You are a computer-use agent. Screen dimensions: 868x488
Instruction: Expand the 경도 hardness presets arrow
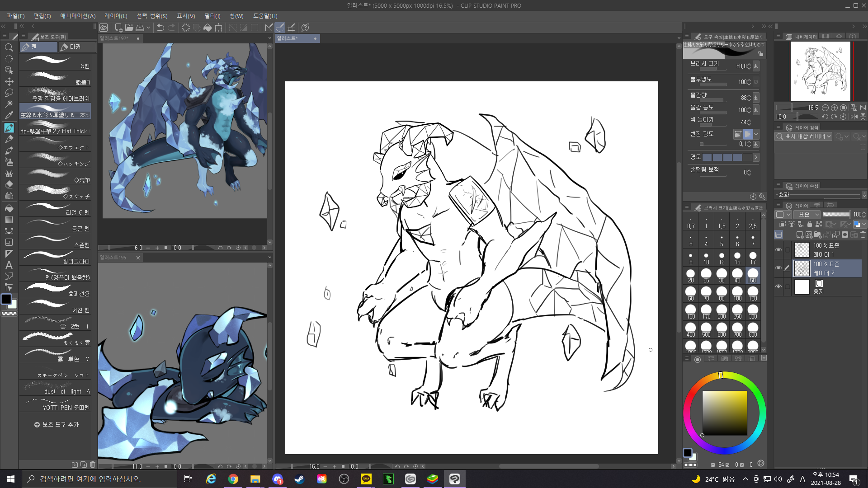[x=756, y=157]
